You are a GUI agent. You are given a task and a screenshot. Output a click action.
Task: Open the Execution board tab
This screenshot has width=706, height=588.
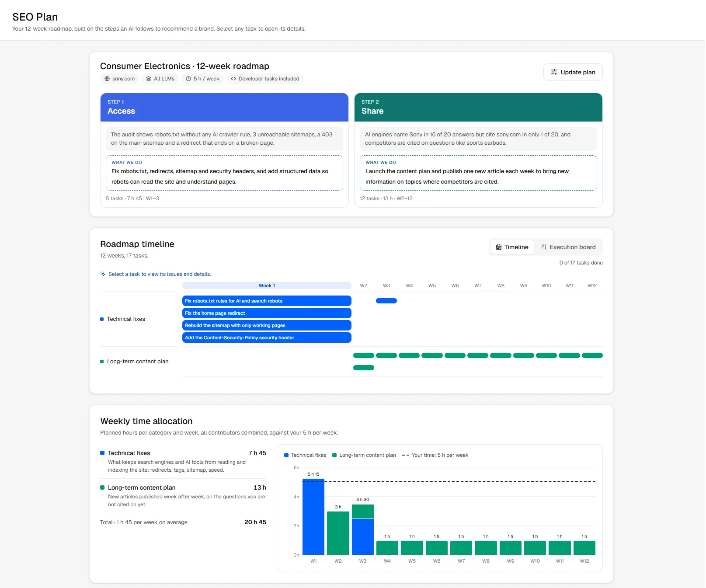tap(568, 247)
